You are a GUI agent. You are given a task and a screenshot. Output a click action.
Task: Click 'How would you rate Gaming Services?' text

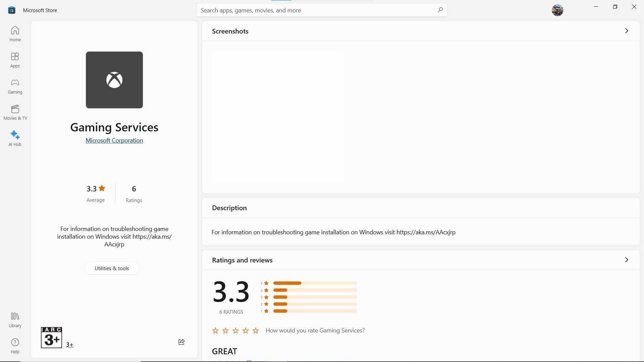coord(315,330)
